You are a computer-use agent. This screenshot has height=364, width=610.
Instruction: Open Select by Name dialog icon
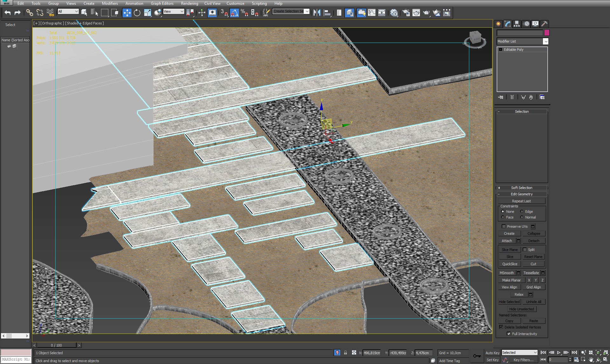(x=94, y=13)
